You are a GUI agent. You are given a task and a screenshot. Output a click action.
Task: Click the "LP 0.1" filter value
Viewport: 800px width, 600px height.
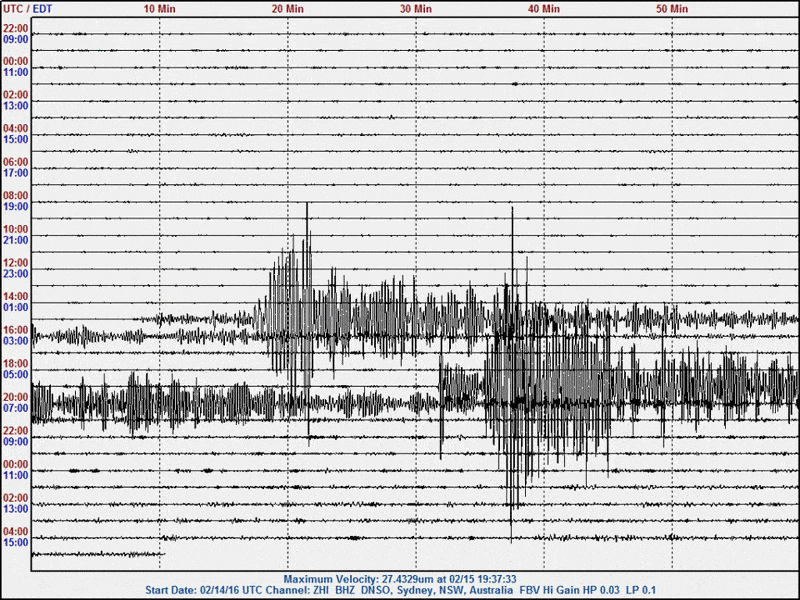pyautogui.click(x=641, y=590)
